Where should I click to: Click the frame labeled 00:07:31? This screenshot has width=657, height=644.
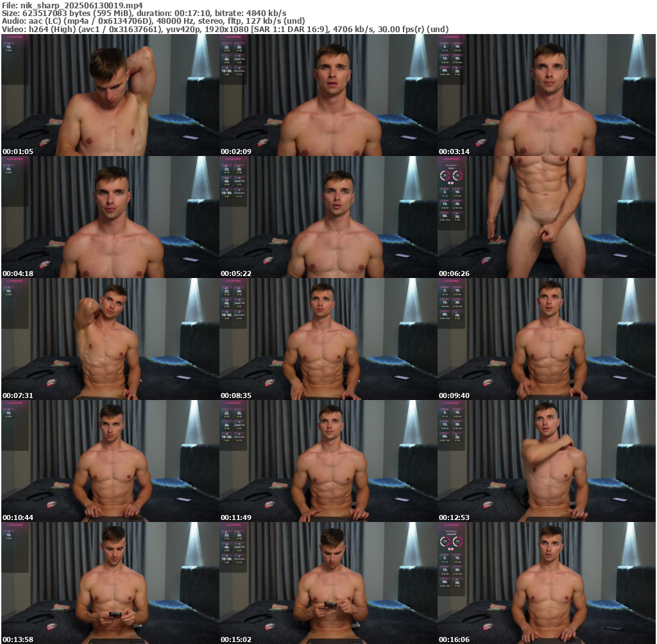point(110,339)
